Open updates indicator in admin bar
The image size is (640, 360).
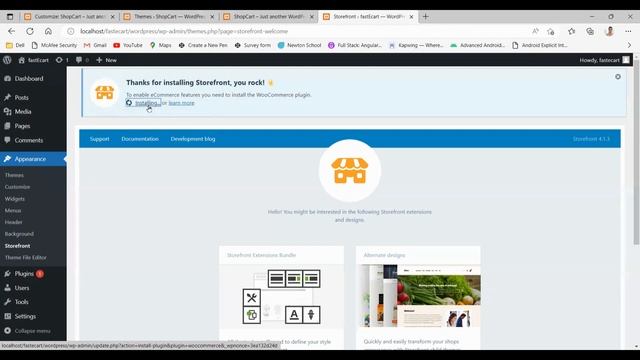click(x=62, y=60)
